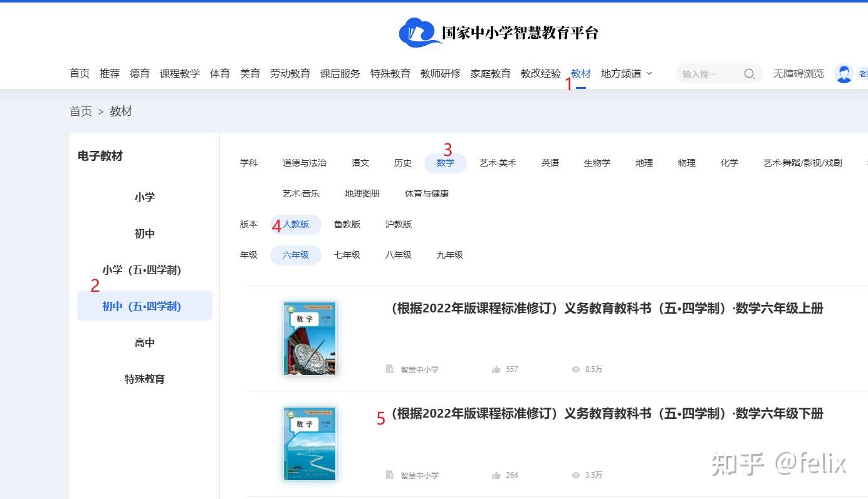
Task: Open the user avatar icon
Action: [x=844, y=73]
